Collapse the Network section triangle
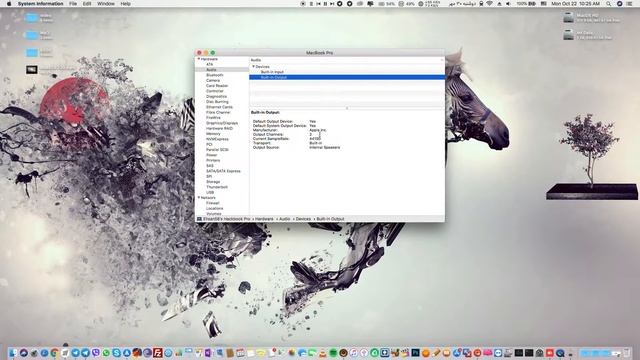This screenshot has width=640, height=360. click(199, 198)
